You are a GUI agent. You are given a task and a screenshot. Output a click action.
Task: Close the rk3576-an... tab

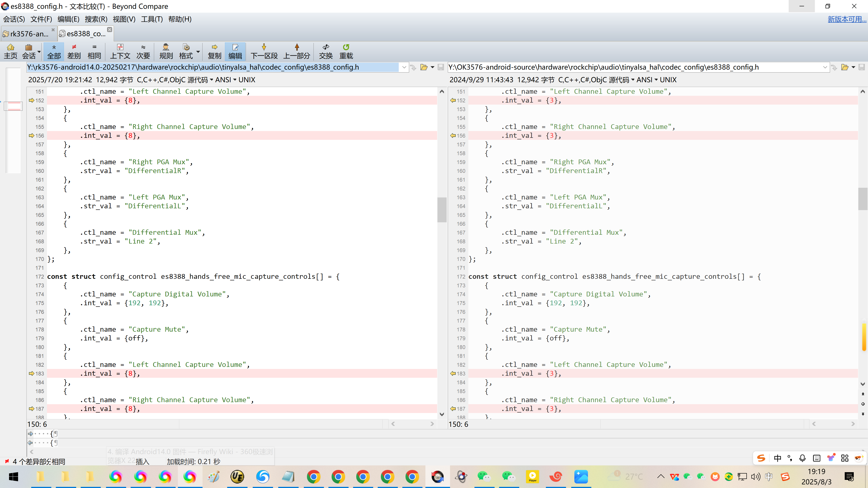[x=53, y=30]
